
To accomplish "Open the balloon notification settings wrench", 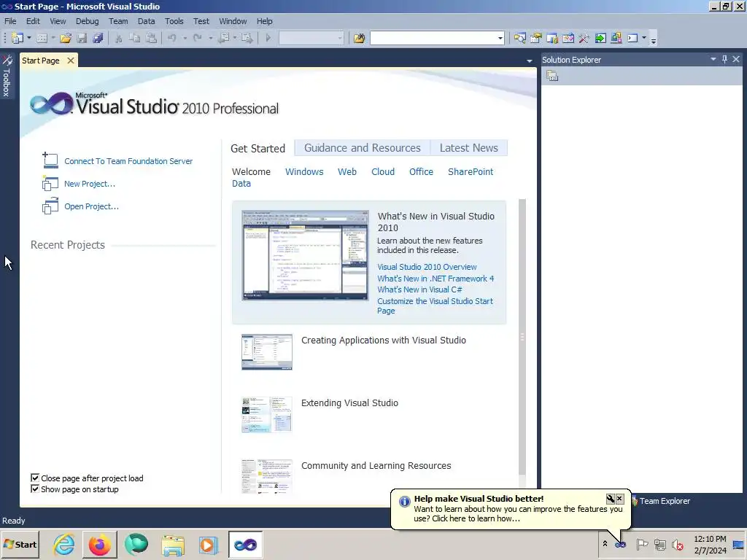I will tap(611, 499).
